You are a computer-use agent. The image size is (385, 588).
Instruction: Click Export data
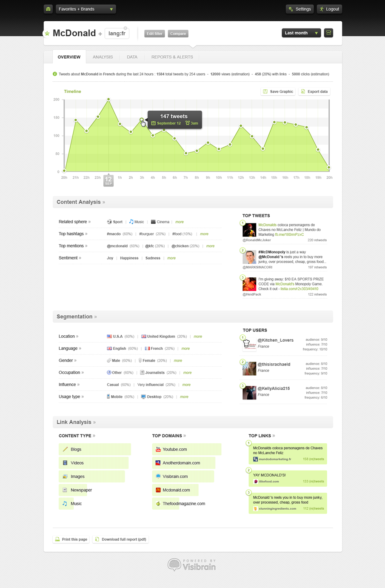[314, 91]
